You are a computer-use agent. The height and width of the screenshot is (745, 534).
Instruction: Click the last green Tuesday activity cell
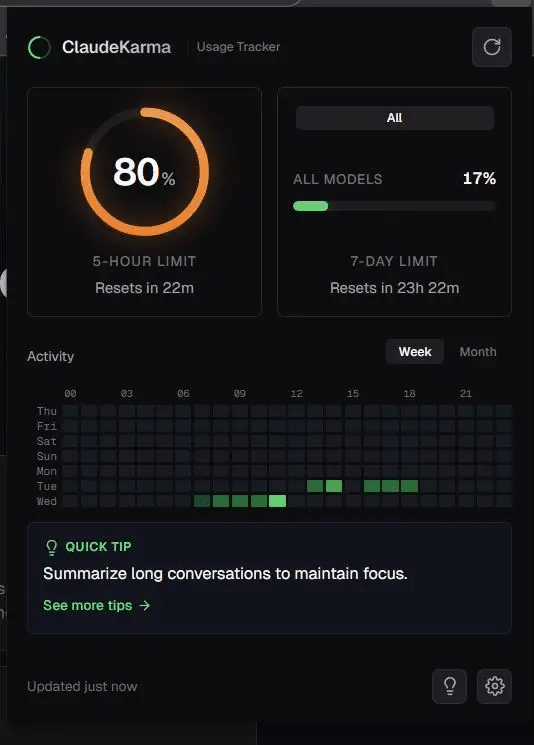click(410, 486)
